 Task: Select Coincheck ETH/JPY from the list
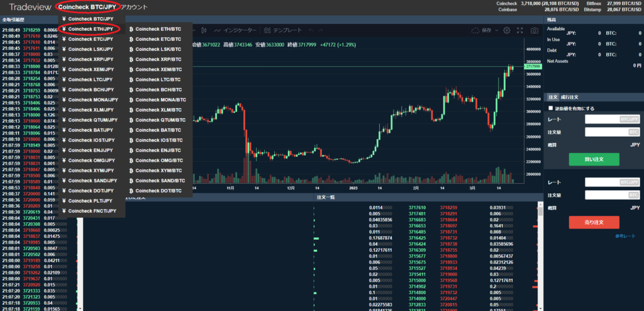[x=91, y=29]
